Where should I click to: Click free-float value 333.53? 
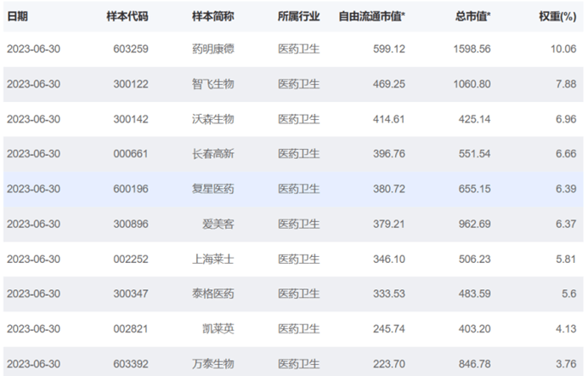click(389, 293)
